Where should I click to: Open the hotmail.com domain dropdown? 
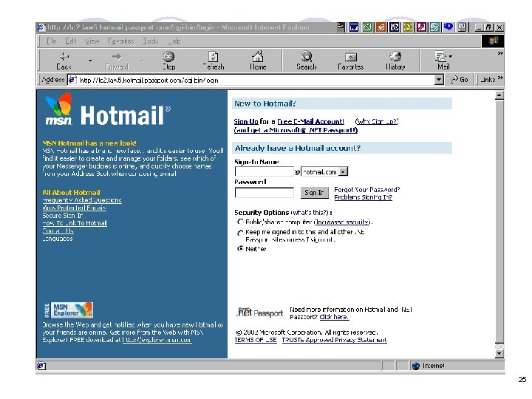point(344,172)
